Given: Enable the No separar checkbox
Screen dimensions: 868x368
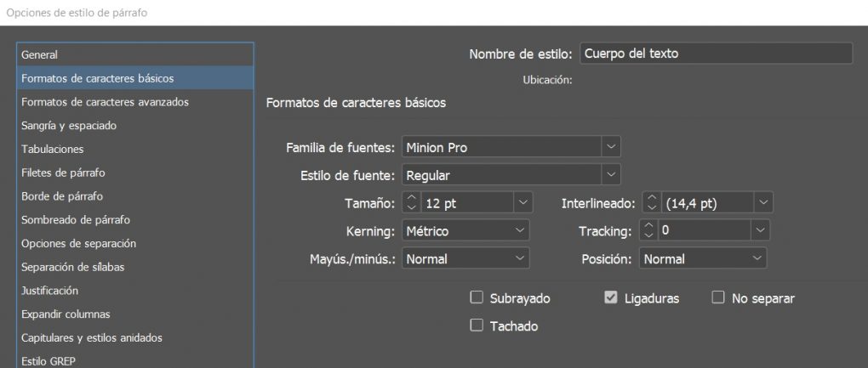Looking at the screenshot, I should [x=718, y=298].
